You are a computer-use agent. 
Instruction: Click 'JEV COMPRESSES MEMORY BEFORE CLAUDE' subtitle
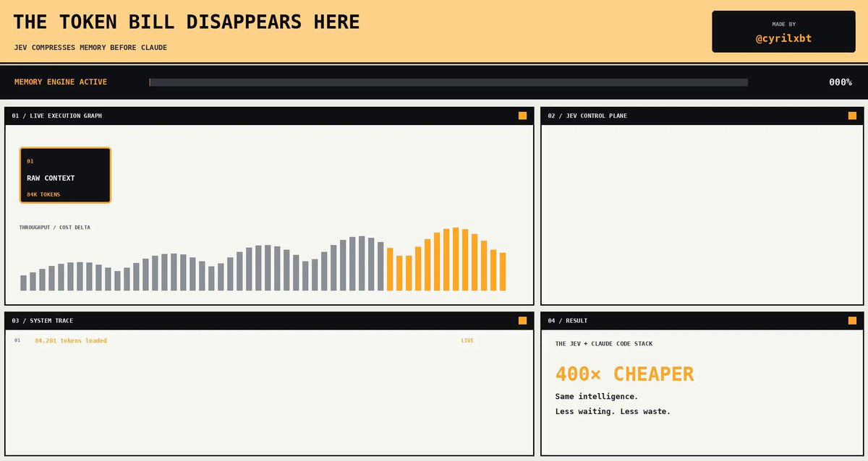pos(90,48)
